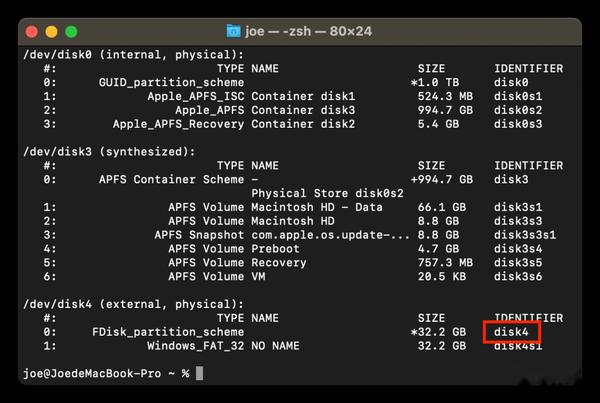Click 'Windows_FAT_32' type entry
600x403 pixels.
pos(196,346)
